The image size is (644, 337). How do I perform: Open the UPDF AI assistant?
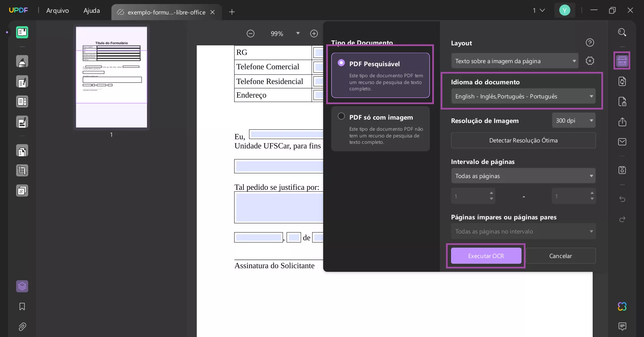pos(622,306)
